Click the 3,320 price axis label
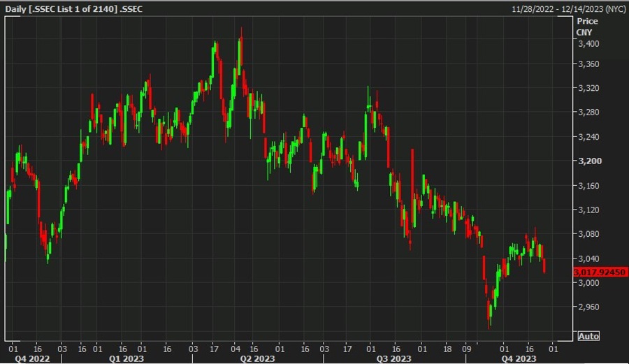The width and height of the screenshot is (629, 364). [x=588, y=88]
